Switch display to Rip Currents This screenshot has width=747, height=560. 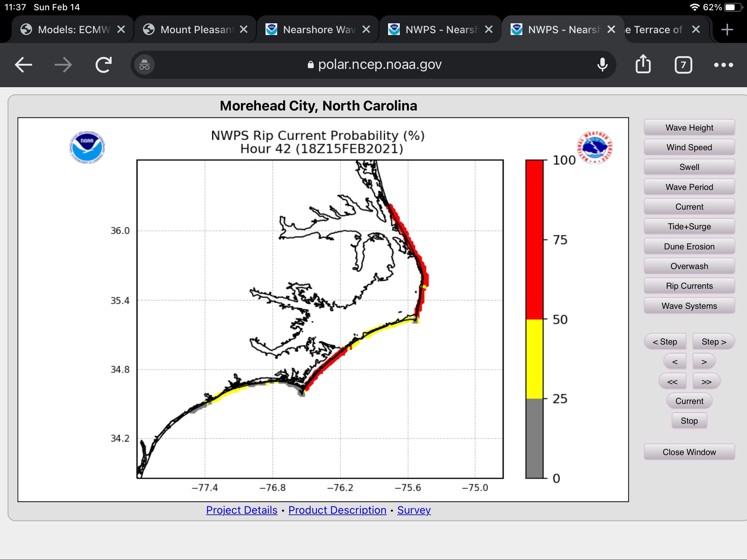[x=689, y=286]
